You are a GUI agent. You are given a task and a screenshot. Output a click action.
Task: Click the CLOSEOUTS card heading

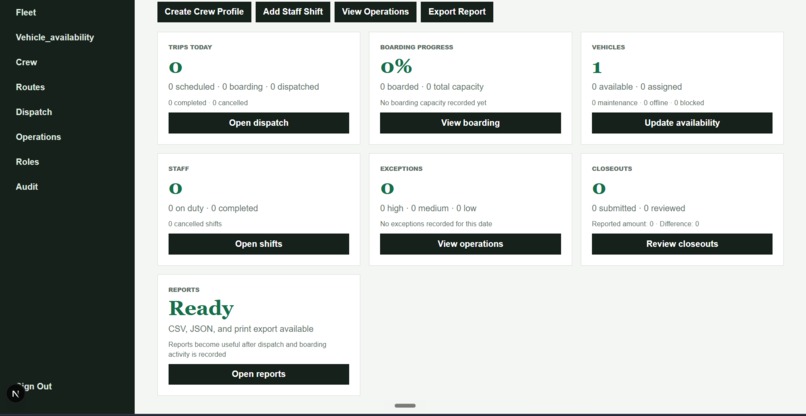click(x=612, y=169)
